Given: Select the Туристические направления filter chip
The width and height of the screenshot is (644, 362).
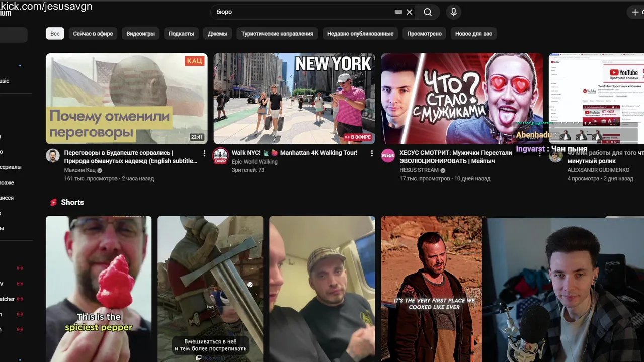Looking at the screenshot, I should pos(277,34).
